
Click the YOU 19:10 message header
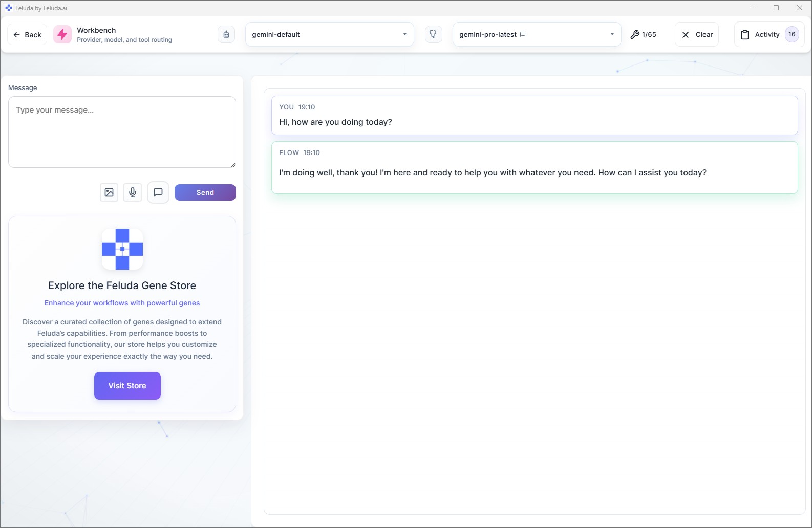coord(297,107)
